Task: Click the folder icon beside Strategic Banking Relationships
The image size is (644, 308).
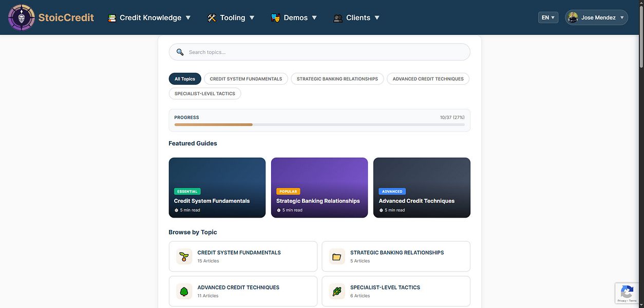Action: click(337, 256)
